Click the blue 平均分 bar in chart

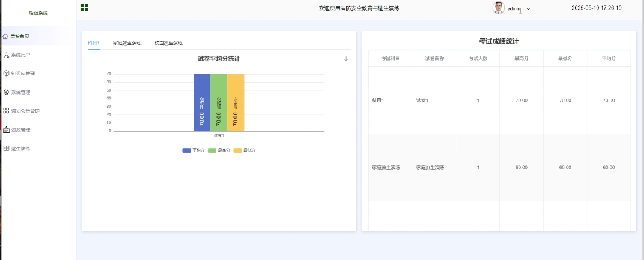[202, 103]
